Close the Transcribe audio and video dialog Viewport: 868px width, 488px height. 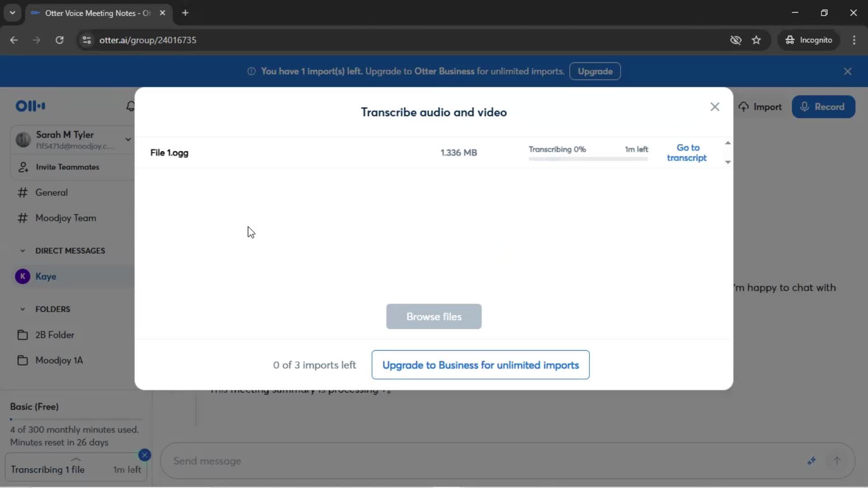click(x=715, y=107)
